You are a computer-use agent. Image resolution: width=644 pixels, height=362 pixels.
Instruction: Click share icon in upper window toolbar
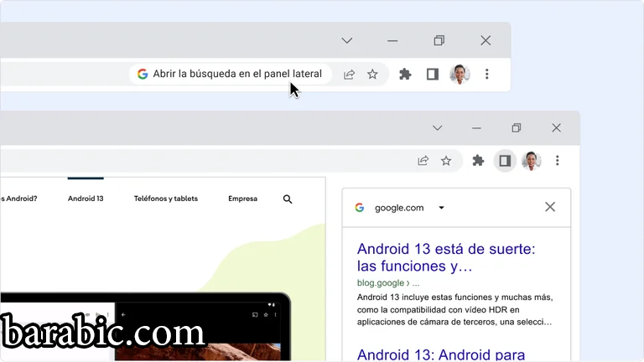[x=350, y=74]
